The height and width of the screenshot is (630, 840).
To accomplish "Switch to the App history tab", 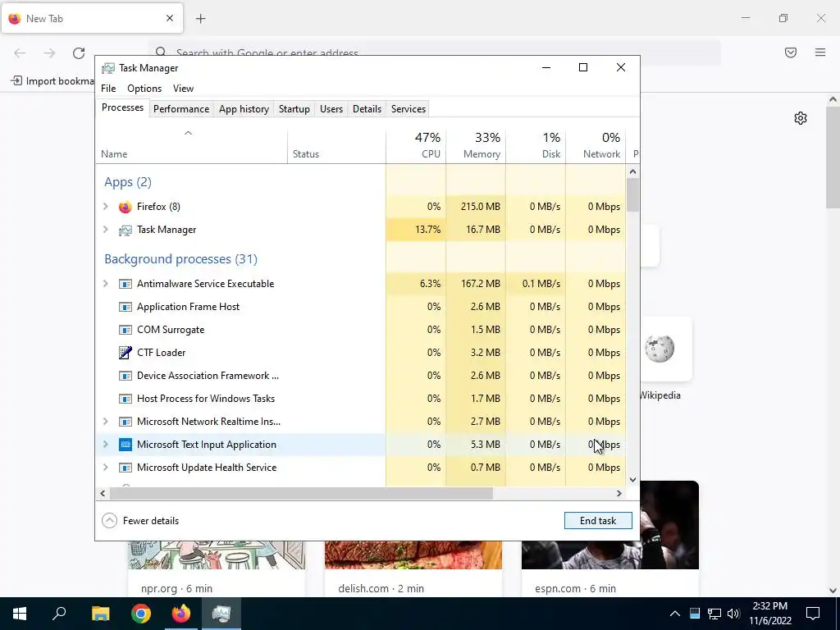I will point(244,109).
